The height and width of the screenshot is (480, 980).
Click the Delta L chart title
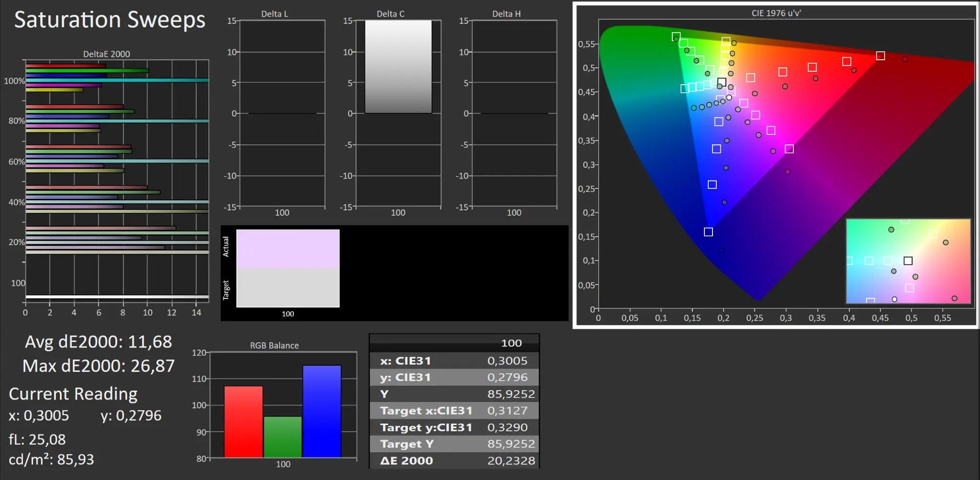pos(275,14)
